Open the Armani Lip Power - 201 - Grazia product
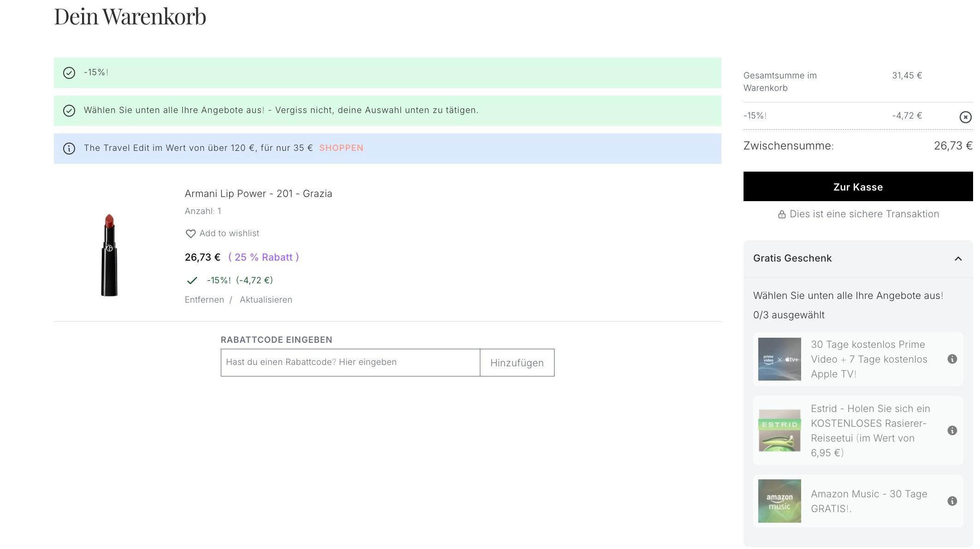980x549 pixels. click(258, 194)
